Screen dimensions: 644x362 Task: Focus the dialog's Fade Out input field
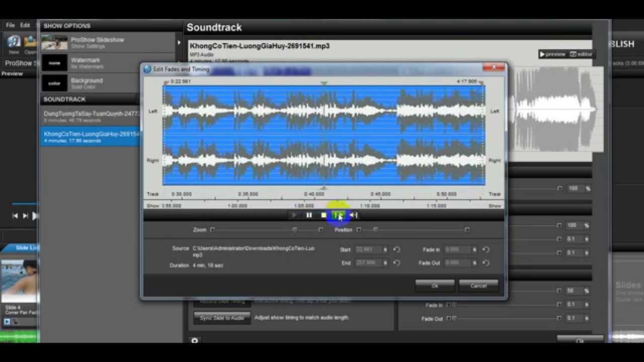(460, 262)
